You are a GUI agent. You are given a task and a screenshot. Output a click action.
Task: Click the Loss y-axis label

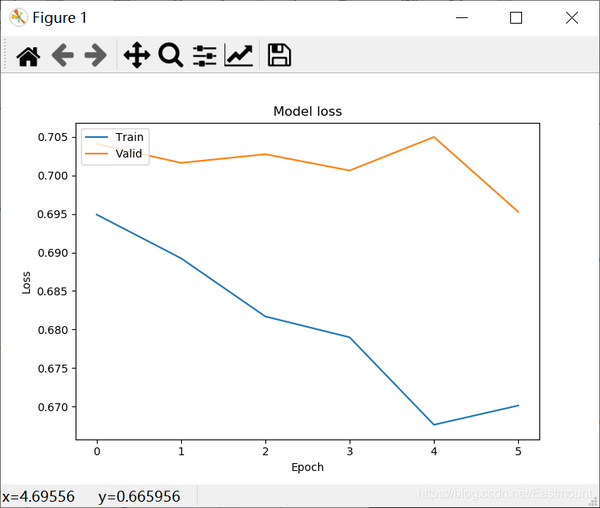point(26,283)
